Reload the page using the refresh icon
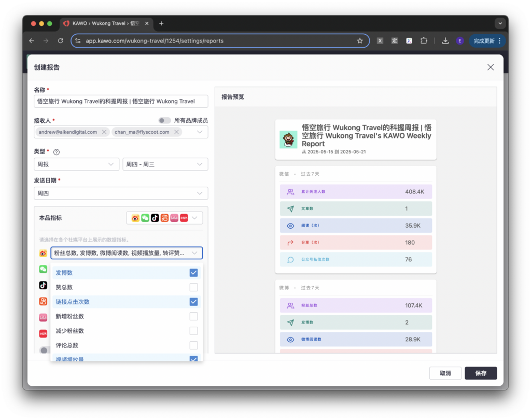 coord(61,41)
